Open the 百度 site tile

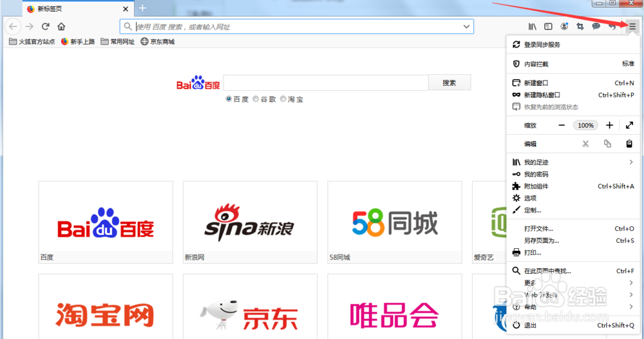click(106, 222)
